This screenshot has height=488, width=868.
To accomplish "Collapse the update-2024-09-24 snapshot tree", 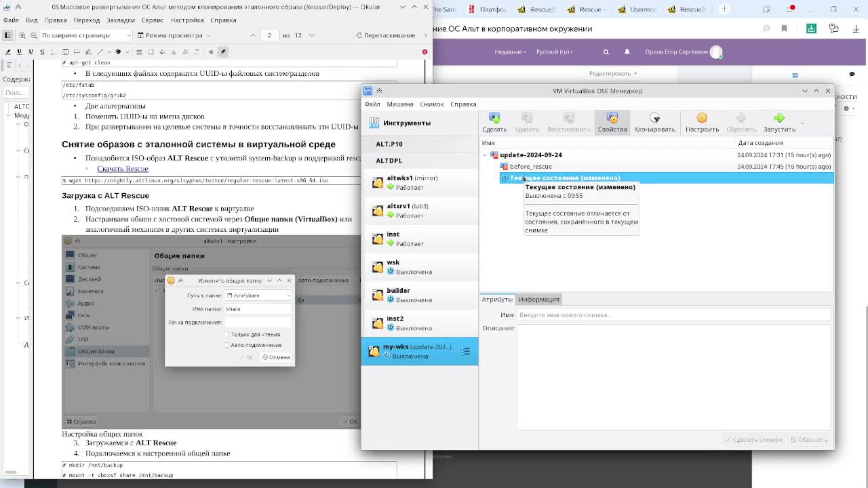I will [x=485, y=155].
